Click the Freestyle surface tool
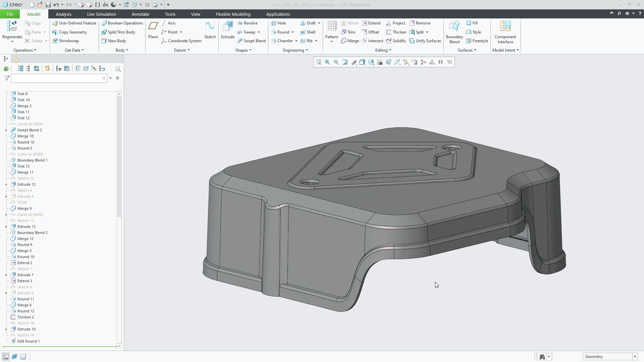 click(477, 41)
